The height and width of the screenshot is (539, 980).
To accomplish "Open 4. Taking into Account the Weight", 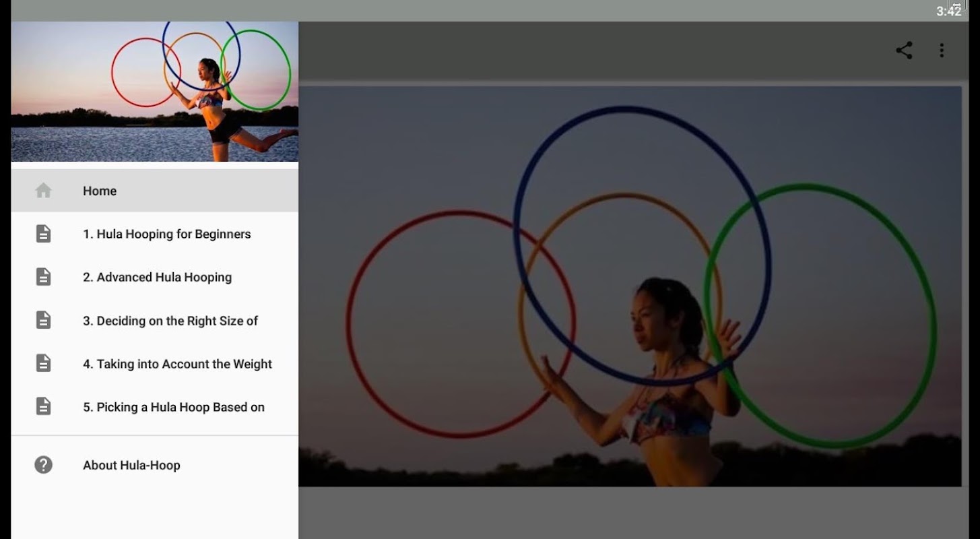I will pyautogui.click(x=155, y=363).
